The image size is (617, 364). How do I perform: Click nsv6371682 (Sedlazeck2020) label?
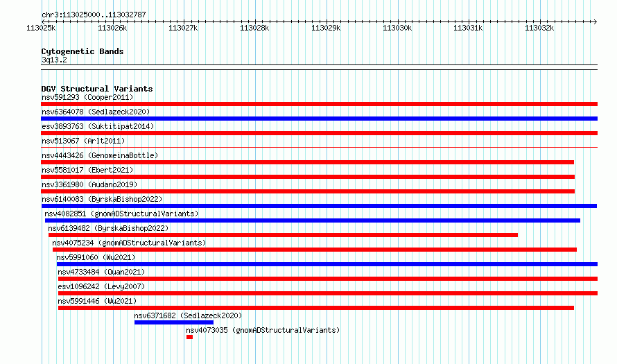(188, 315)
